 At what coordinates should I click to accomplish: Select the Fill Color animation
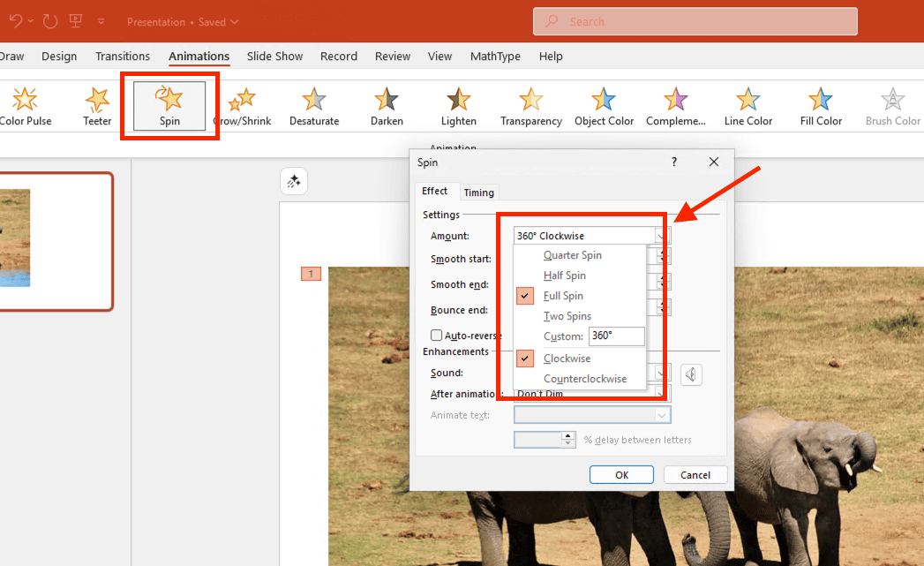(x=821, y=105)
